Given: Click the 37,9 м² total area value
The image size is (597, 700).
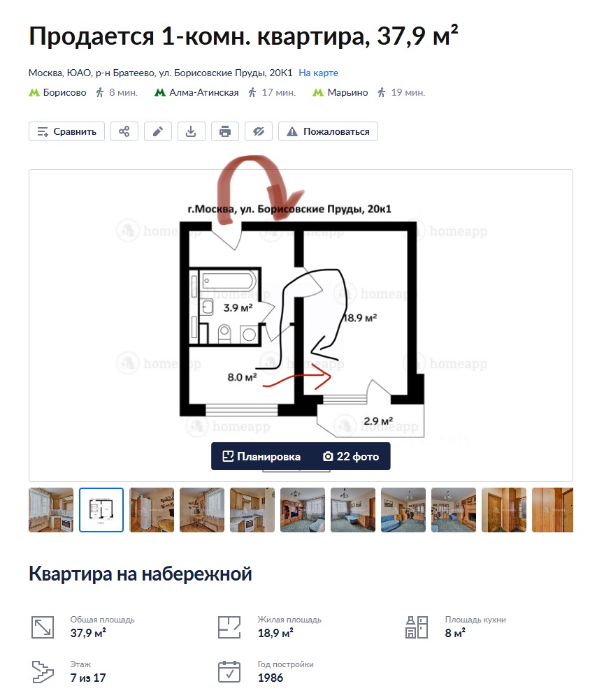Looking at the screenshot, I should pyautogui.click(x=88, y=633).
